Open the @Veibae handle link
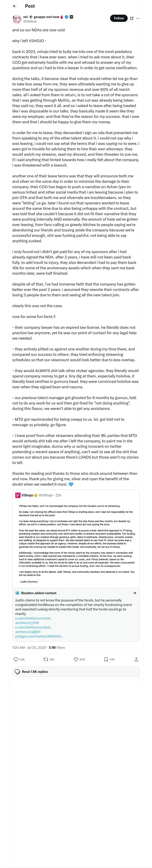The image size is (152, 868). click(x=30, y=21)
